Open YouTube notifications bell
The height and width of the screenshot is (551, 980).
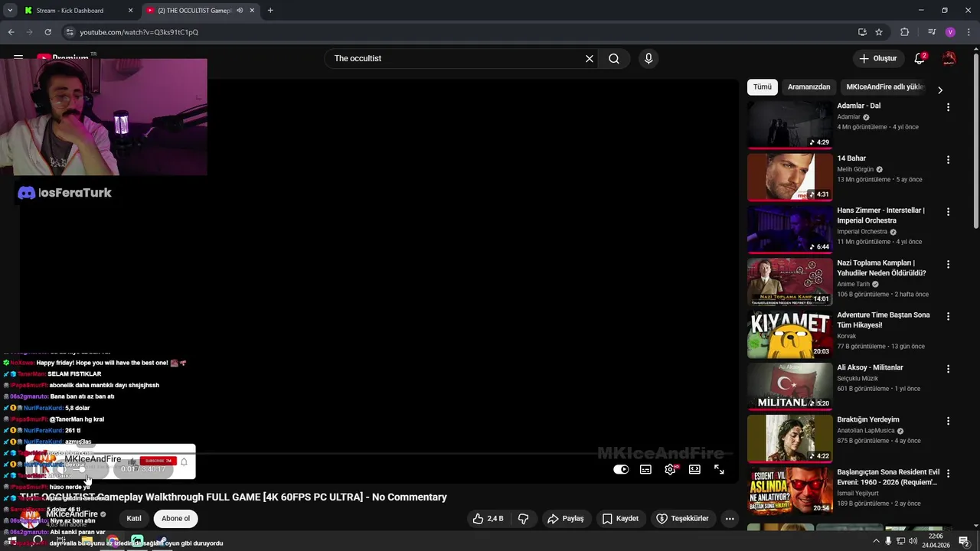pyautogui.click(x=920, y=58)
